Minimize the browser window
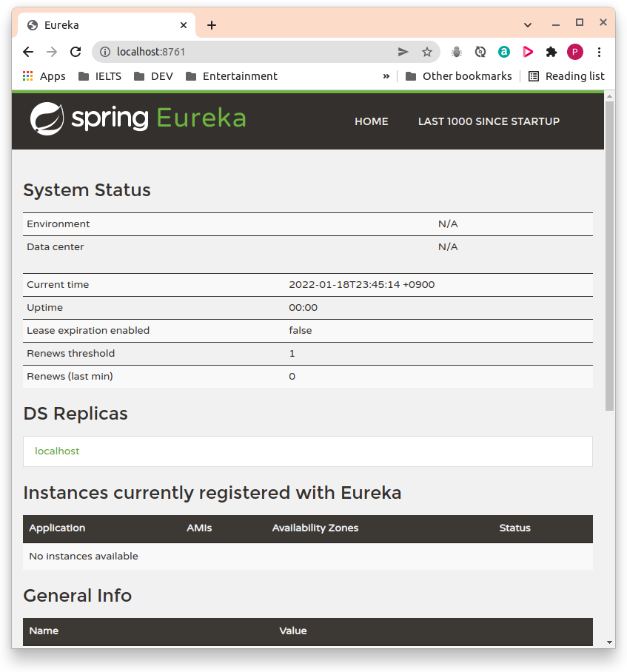 [x=556, y=25]
